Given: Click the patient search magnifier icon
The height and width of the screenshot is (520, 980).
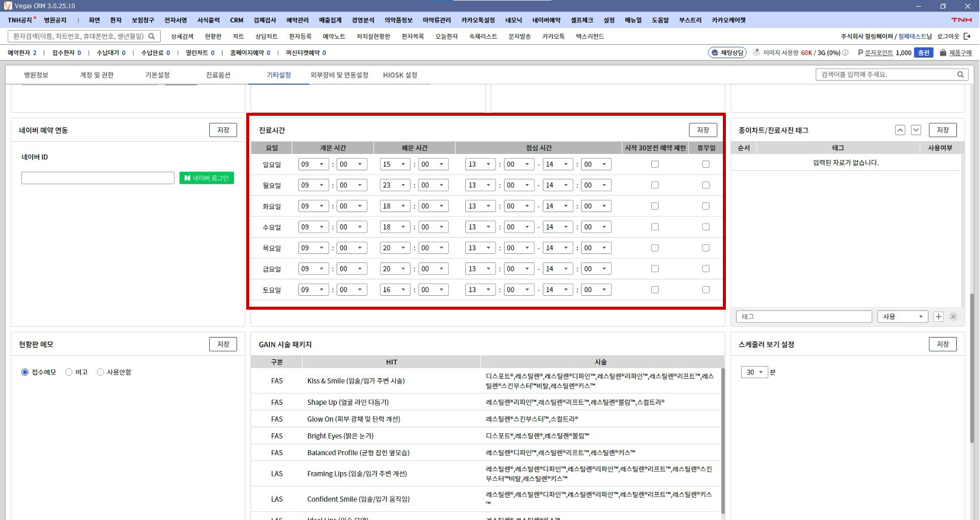Looking at the screenshot, I should point(152,36).
